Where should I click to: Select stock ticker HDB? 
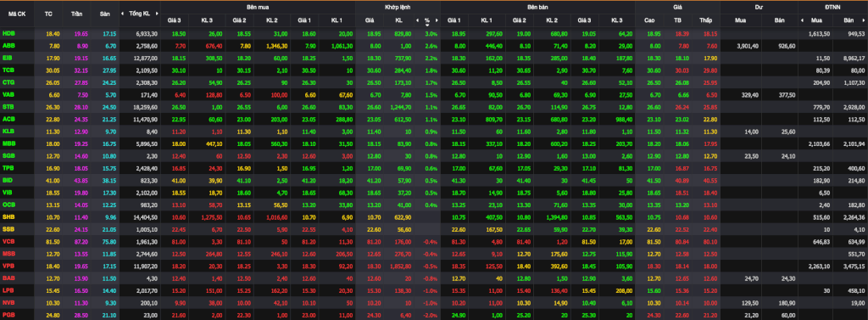click(8, 34)
